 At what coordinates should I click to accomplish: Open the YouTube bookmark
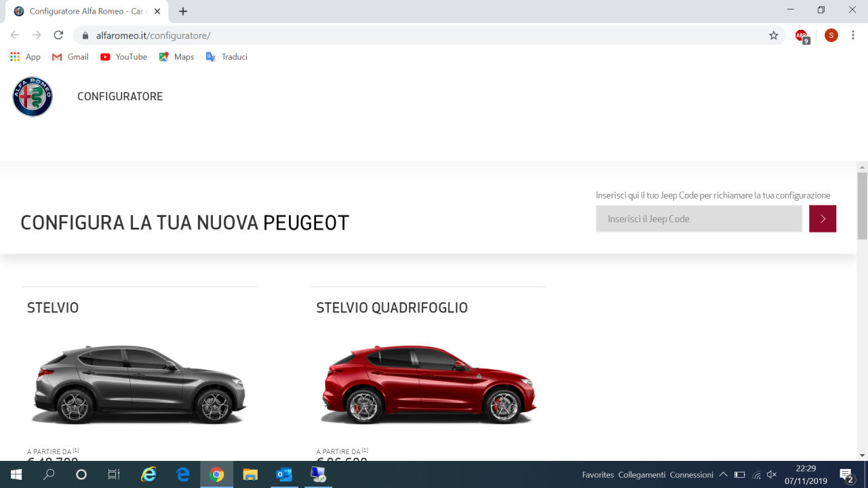(123, 57)
